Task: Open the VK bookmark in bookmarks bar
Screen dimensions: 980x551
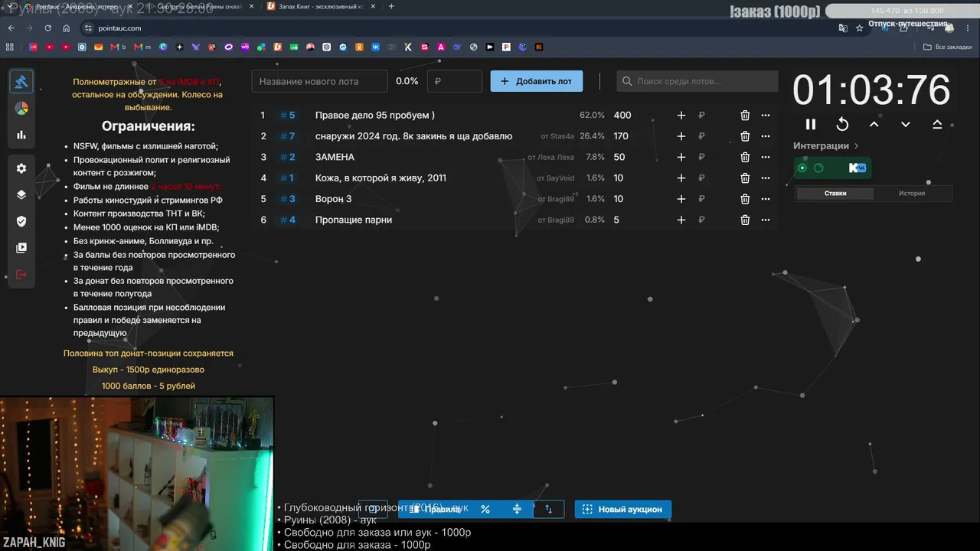Action: (x=375, y=47)
